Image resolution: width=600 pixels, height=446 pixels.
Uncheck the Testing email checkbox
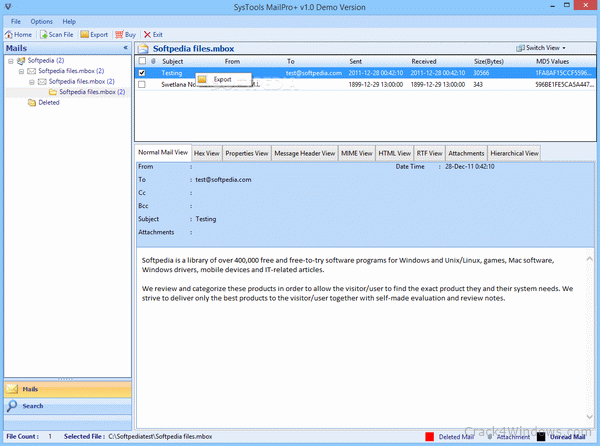pyautogui.click(x=142, y=73)
